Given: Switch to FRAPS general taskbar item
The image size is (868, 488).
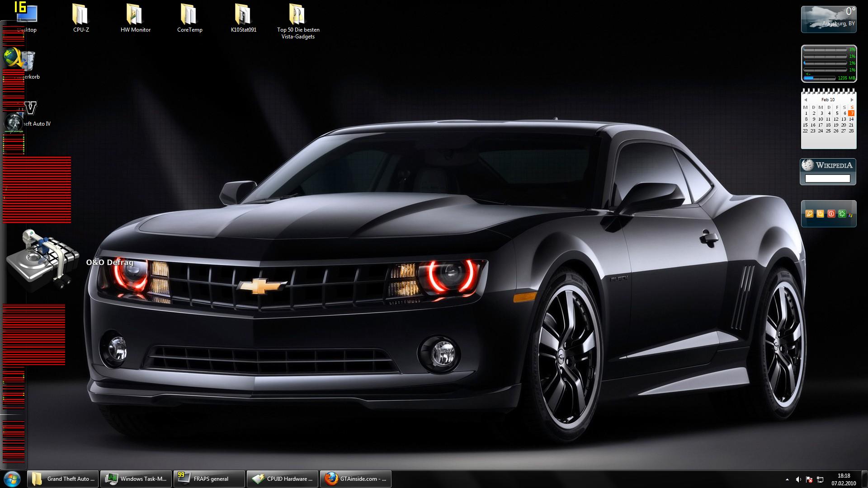Looking at the screenshot, I should (x=209, y=479).
